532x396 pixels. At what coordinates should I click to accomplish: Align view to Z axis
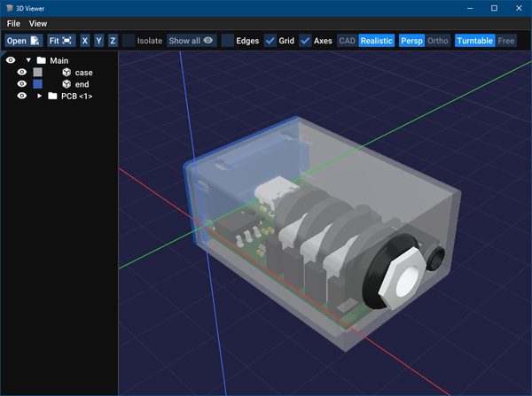click(x=113, y=41)
